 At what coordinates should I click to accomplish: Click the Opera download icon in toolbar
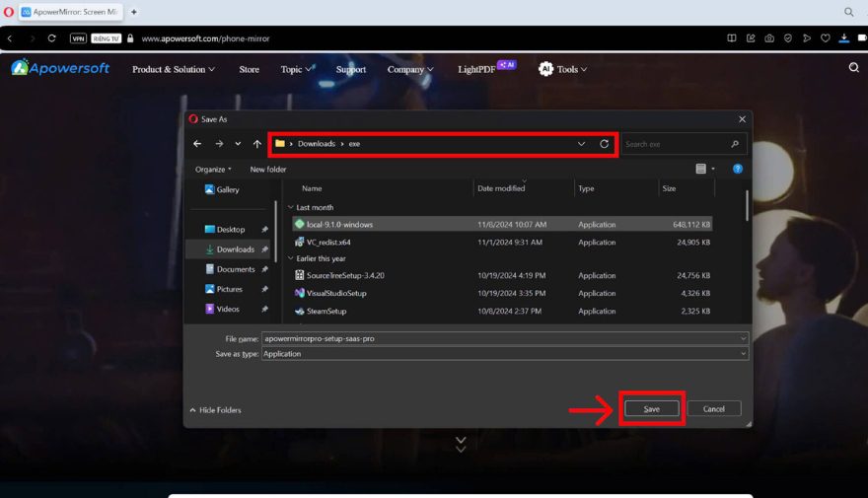pos(843,38)
